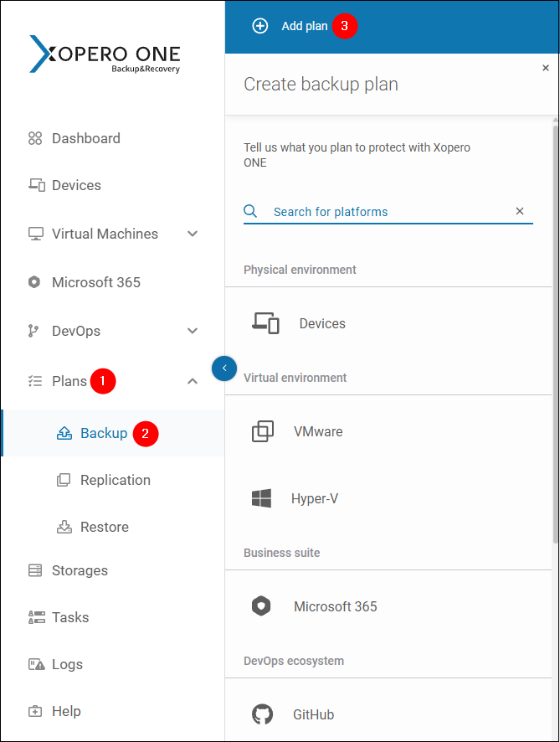Click the Help first-aid icon

pos(35,711)
